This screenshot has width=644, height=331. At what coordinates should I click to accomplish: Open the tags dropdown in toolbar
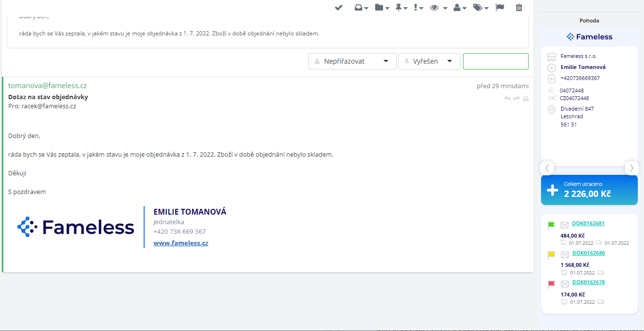pos(480,7)
